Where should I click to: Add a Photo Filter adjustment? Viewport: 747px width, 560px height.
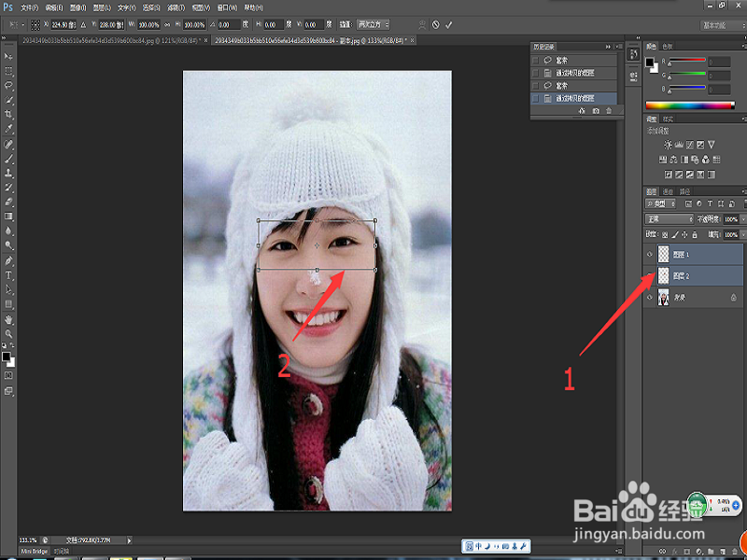[x=695, y=160]
